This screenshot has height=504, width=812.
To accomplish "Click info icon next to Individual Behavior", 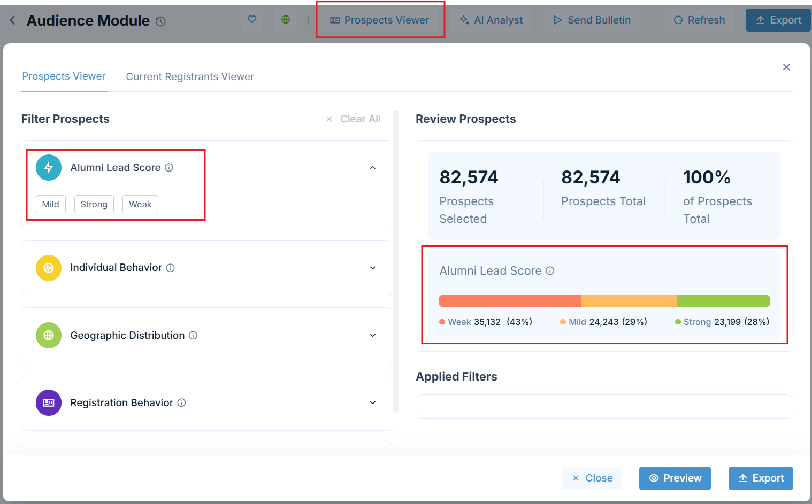I will coord(170,268).
